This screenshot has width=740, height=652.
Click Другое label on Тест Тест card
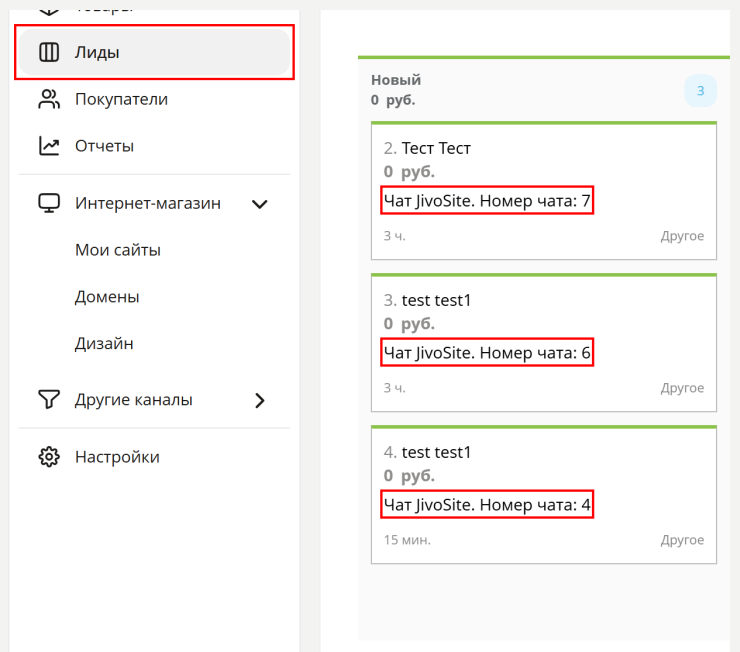[x=682, y=235]
